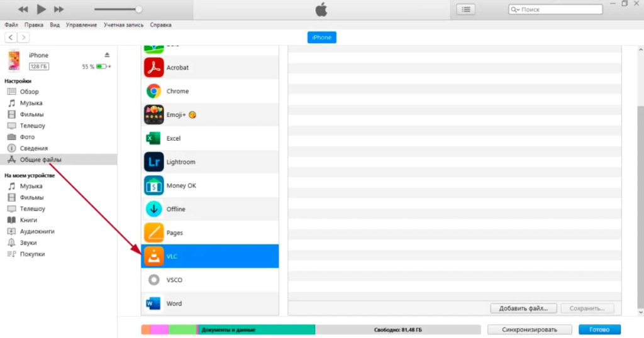Image resolution: width=644 pixels, height=338 pixels.
Task: Adjust the volume slider knob
Action: click(x=139, y=9)
